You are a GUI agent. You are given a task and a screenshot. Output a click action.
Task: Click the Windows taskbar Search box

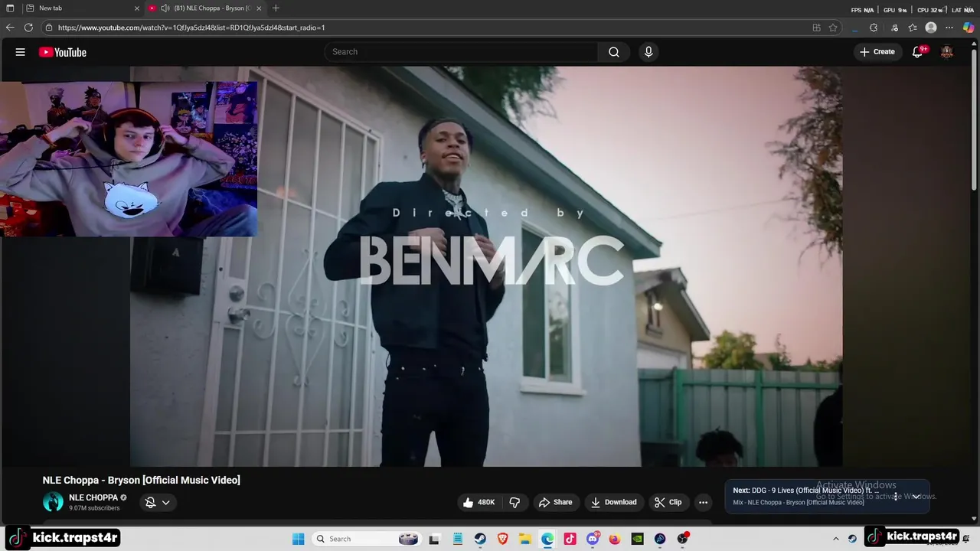[x=366, y=539]
